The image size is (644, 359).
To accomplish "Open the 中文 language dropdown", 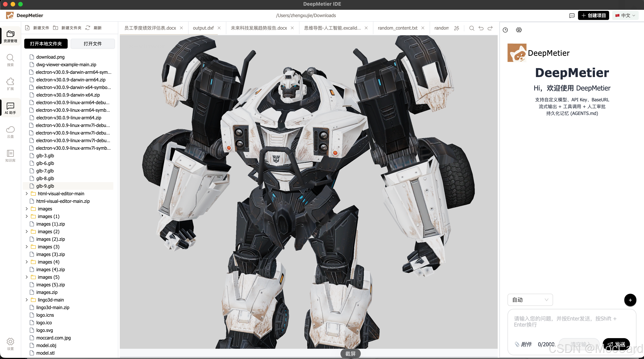I will (625, 16).
